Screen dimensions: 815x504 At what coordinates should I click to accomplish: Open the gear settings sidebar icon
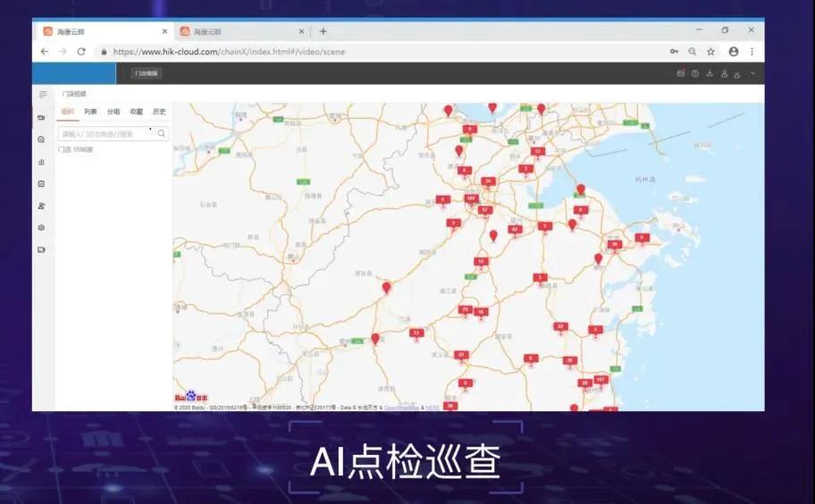click(42, 228)
